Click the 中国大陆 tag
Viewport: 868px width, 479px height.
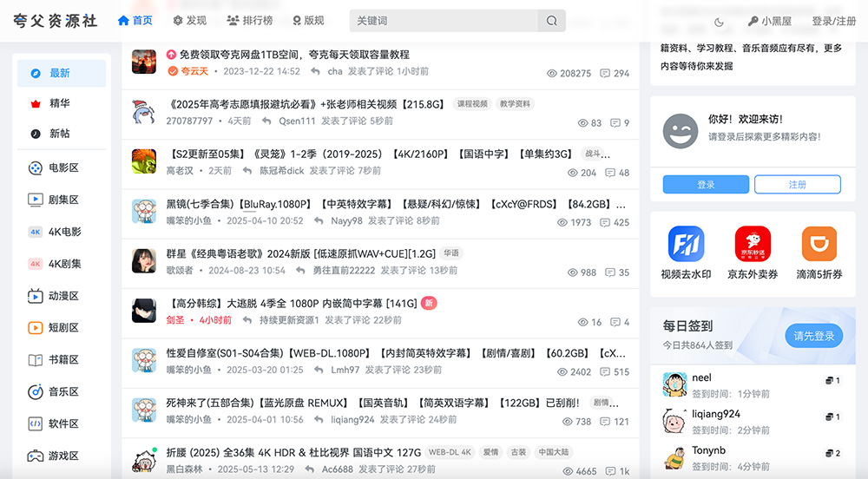[x=554, y=452]
